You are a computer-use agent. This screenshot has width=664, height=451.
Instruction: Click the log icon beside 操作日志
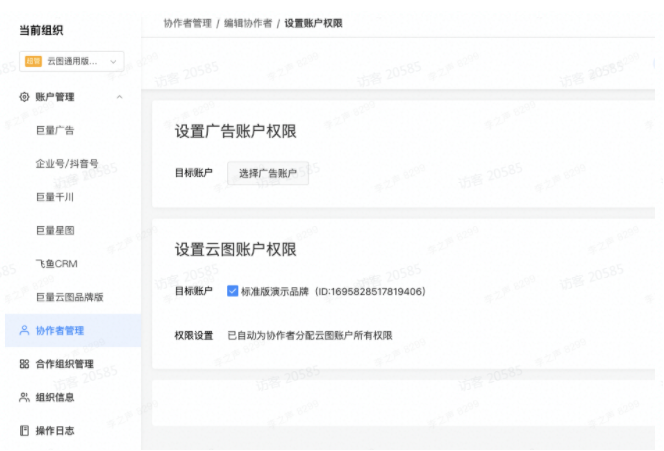[24, 431]
